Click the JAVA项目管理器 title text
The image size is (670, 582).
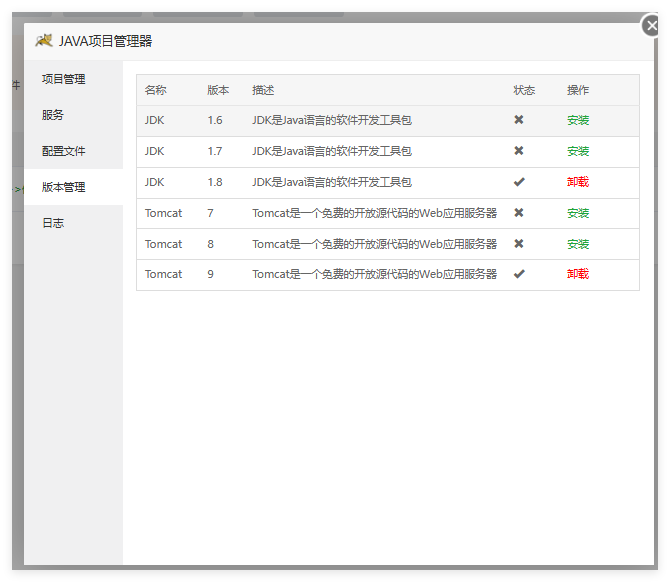[x=106, y=41]
